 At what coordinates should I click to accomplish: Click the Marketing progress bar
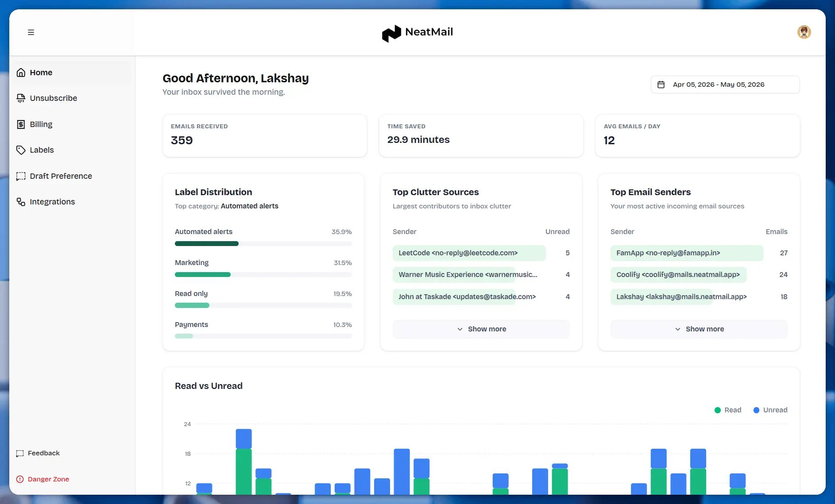pyautogui.click(x=263, y=275)
